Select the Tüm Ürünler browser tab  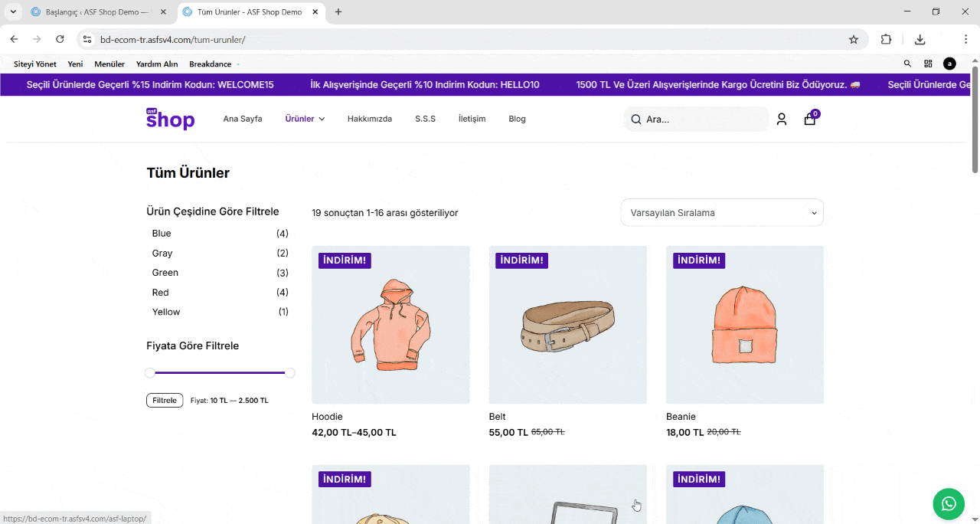[x=251, y=12]
